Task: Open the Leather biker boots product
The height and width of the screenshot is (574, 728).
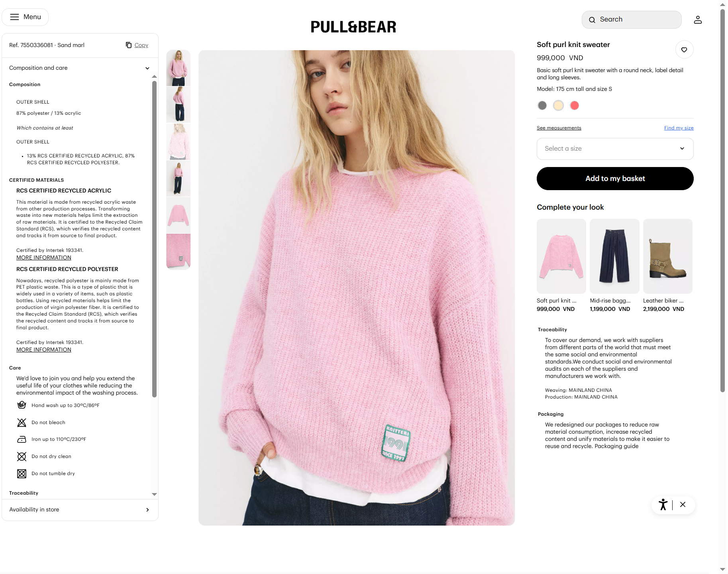Action: (667, 265)
